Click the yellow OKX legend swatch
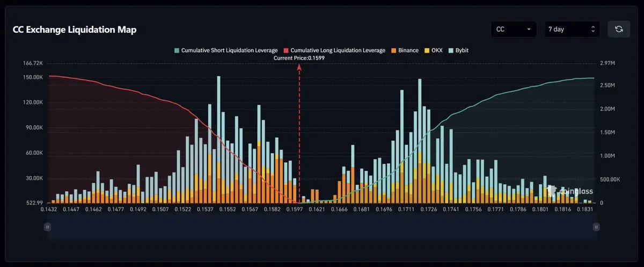The width and height of the screenshot is (644, 267). (x=427, y=50)
